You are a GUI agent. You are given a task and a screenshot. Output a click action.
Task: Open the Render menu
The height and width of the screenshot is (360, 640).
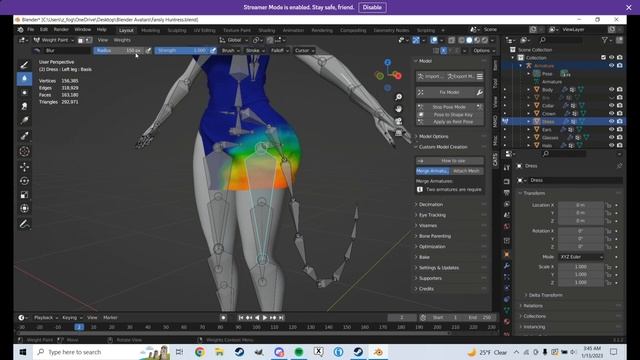(61, 30)
